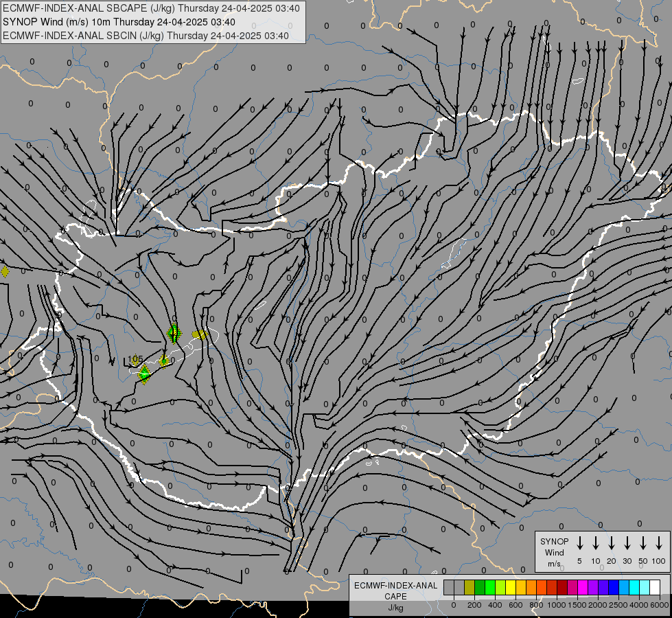Click the 'ECMWF-INDEX-ANAL' label in the CAPE legend
Screen dimensions: 672x618
[x=395, y=586]
